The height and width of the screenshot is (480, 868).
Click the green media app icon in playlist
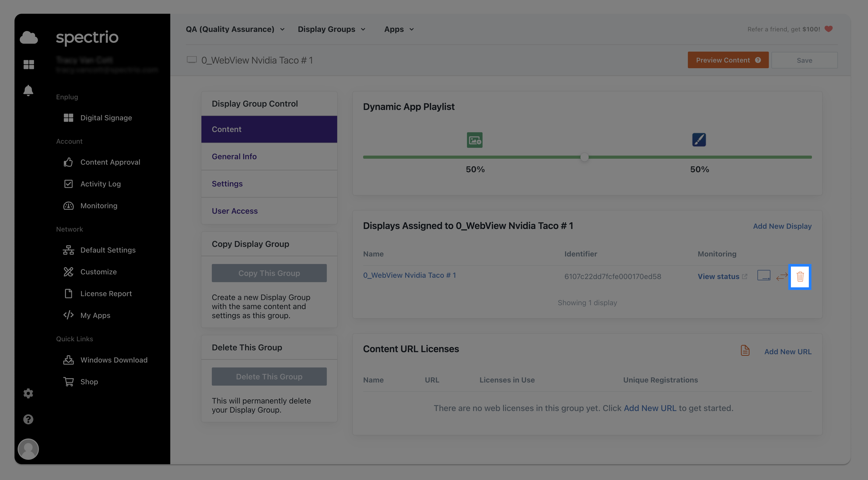(474, 140)
